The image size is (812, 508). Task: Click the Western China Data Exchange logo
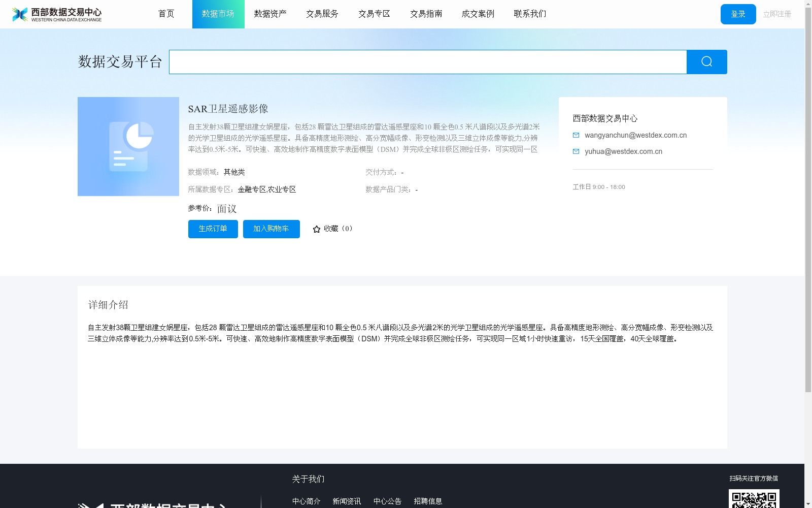(x=57, y=14)
